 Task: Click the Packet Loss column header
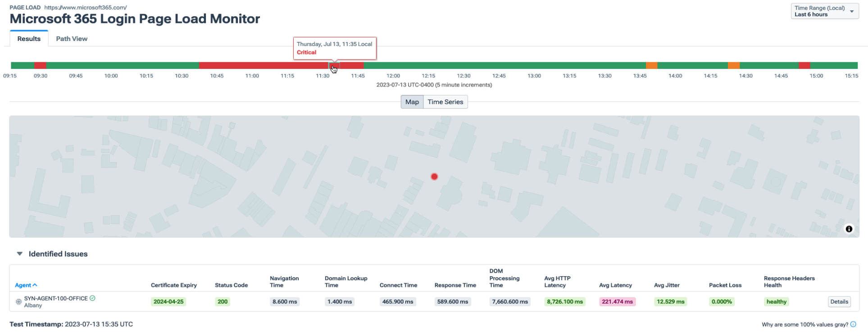pos(725,285)
